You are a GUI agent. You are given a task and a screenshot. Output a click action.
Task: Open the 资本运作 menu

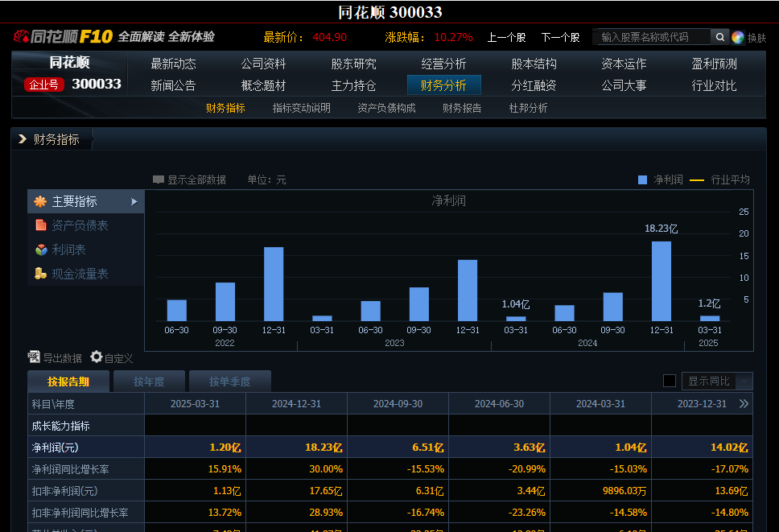(x=624, y=64)
